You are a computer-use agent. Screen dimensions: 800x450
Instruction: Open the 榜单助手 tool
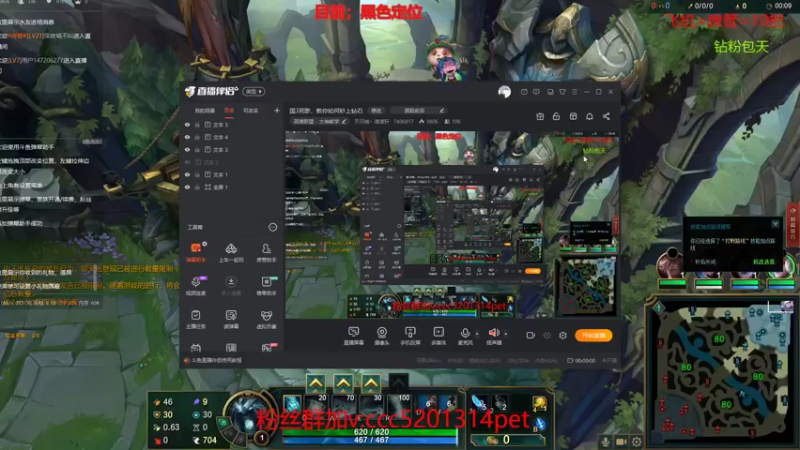(266, 286)
